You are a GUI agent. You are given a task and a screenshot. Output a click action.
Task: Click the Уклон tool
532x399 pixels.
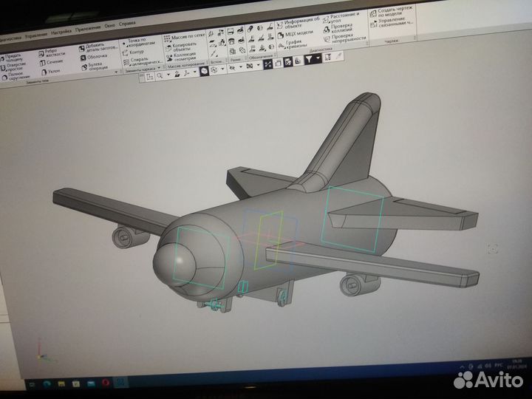pos(54,71)
